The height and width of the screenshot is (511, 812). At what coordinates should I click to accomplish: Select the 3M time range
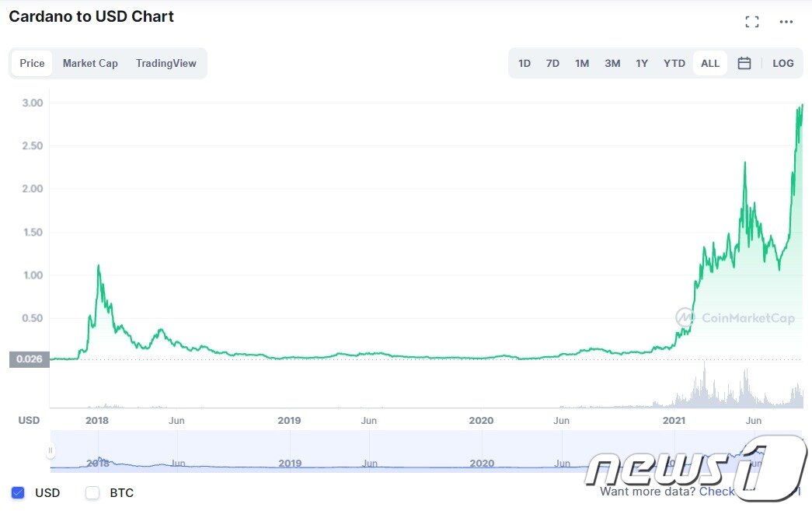tap(612, 63)
